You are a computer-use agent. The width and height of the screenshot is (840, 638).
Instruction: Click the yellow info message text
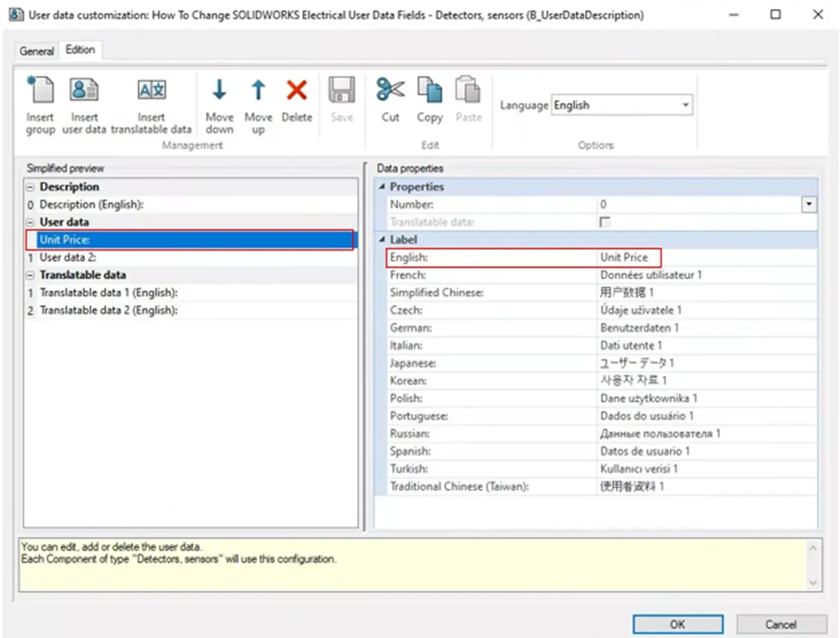coord(179,553)
